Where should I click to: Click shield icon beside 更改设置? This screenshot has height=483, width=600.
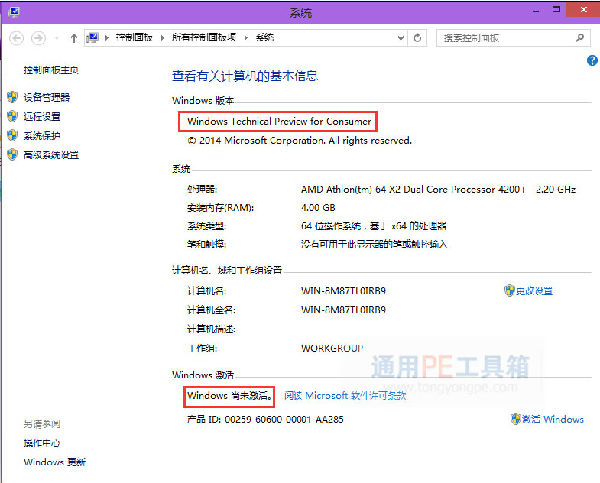click(509, 290)
